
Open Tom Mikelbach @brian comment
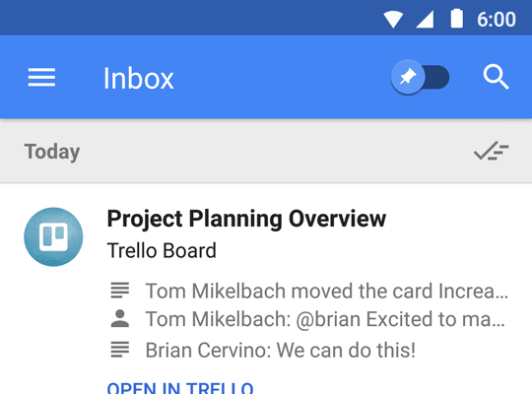(325, 319)
